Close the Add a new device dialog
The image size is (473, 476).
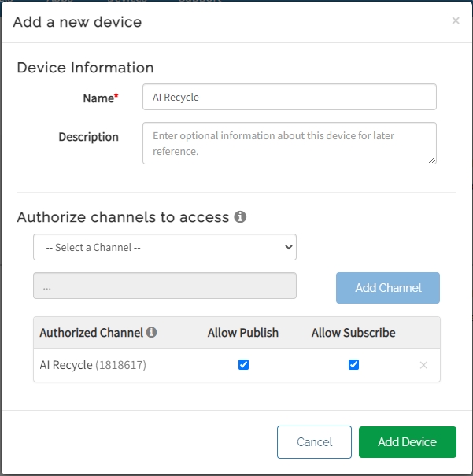(x=455, y=21)
